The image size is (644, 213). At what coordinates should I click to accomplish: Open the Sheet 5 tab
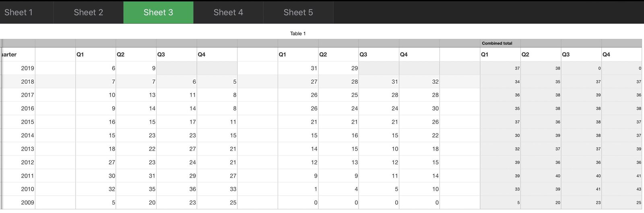(298, 12)
